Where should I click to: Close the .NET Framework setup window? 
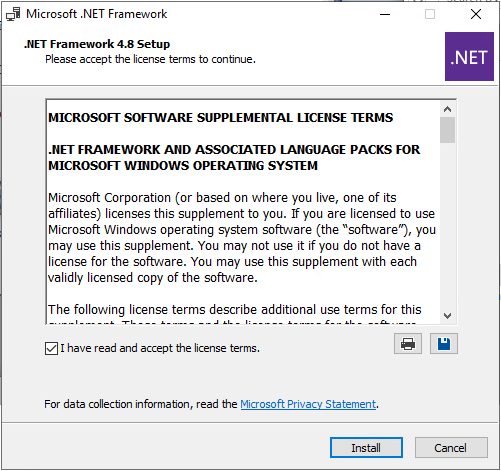[x=476, y=14]
